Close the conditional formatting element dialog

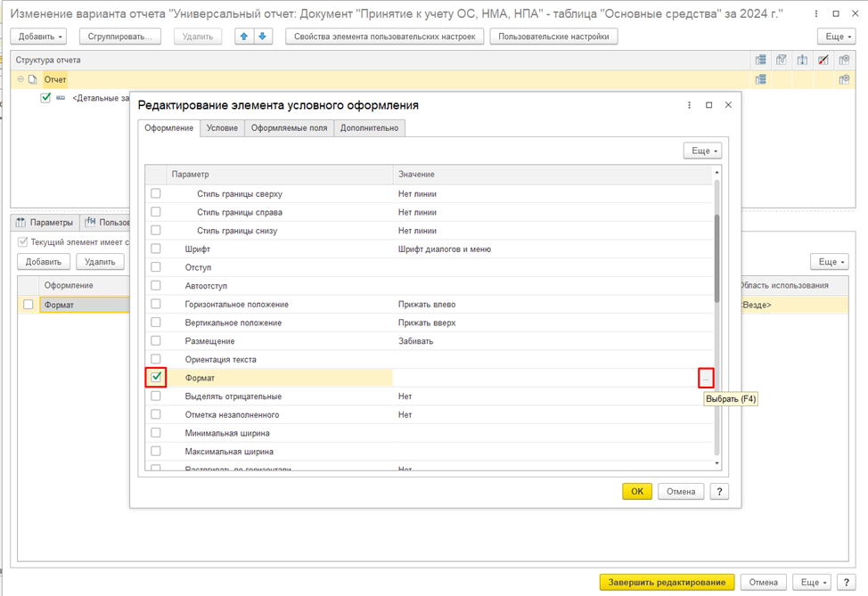pos(728,105)
